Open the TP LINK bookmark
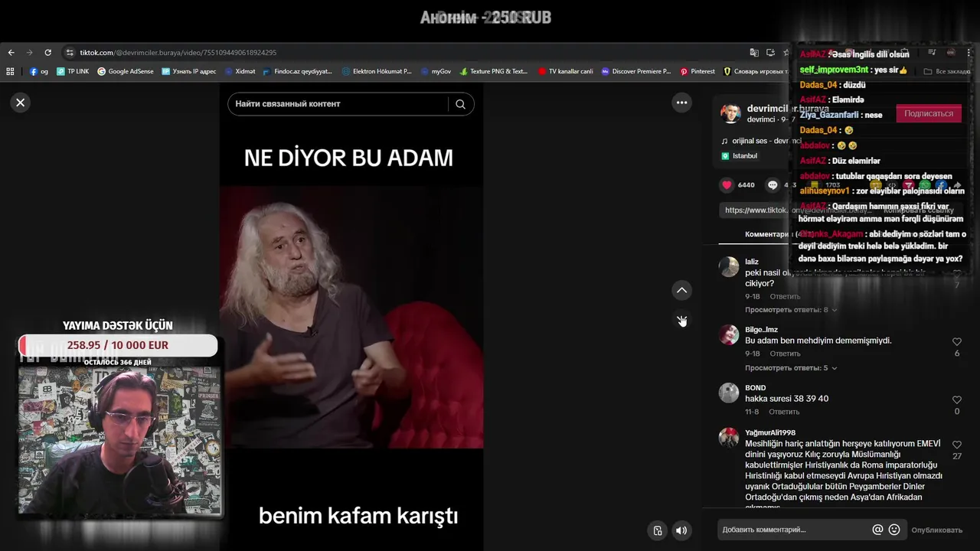Image resolution: width=980 pixels, height=551 pixels. (73, 71)
